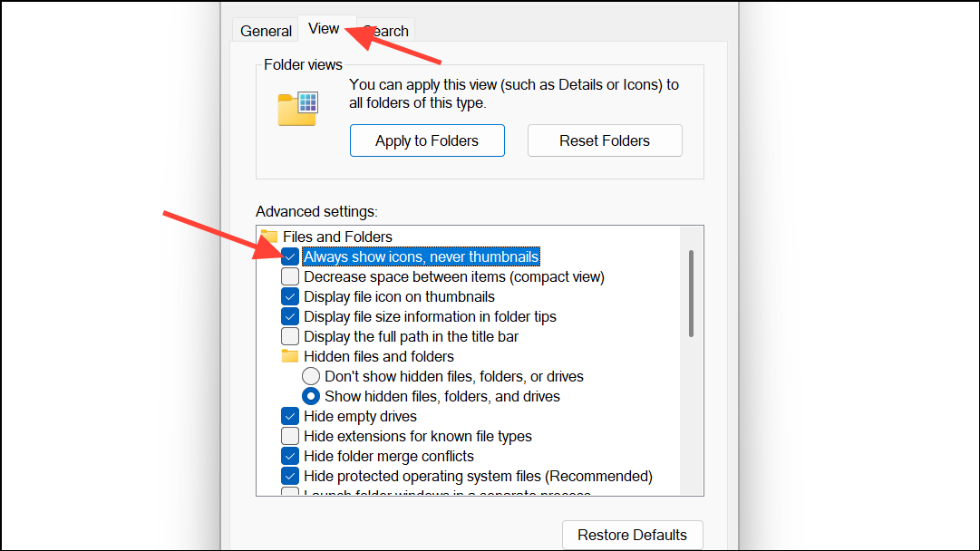Uncheck 'Hide empty drives'
The image size is (980, 551).
coord(289,416)
